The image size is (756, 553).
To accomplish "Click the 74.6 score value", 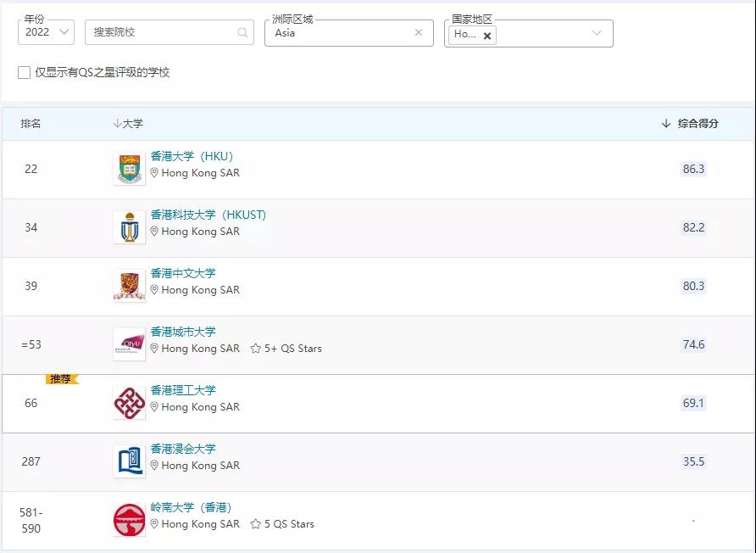I will pos(693,344).
